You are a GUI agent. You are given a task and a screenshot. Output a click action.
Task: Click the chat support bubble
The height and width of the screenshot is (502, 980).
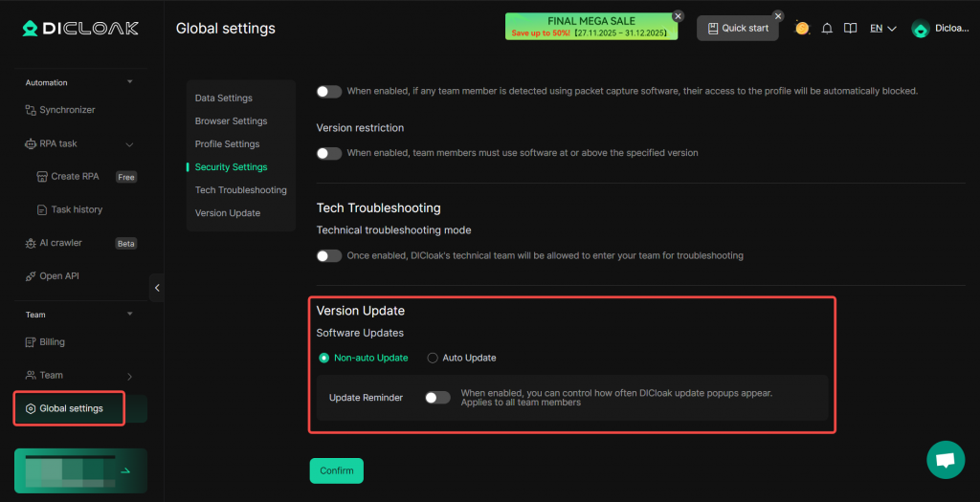click(946, 460)
